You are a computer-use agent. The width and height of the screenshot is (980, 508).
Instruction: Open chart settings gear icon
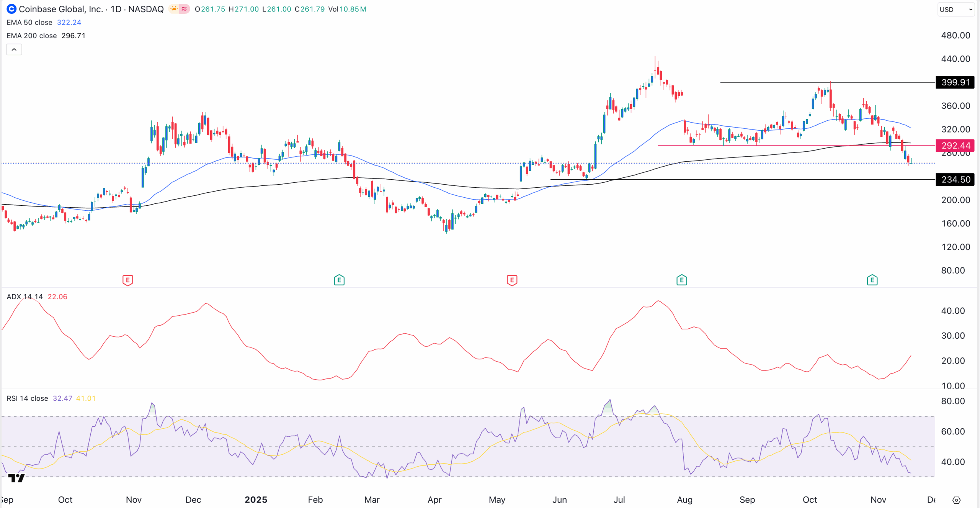[956, 500]
